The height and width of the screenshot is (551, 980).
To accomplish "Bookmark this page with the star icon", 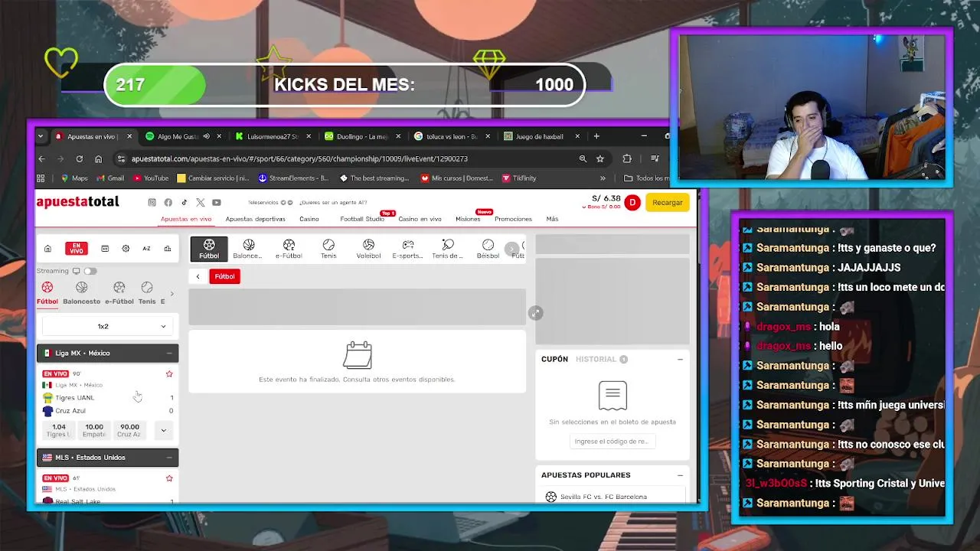I will coord(600,158).
